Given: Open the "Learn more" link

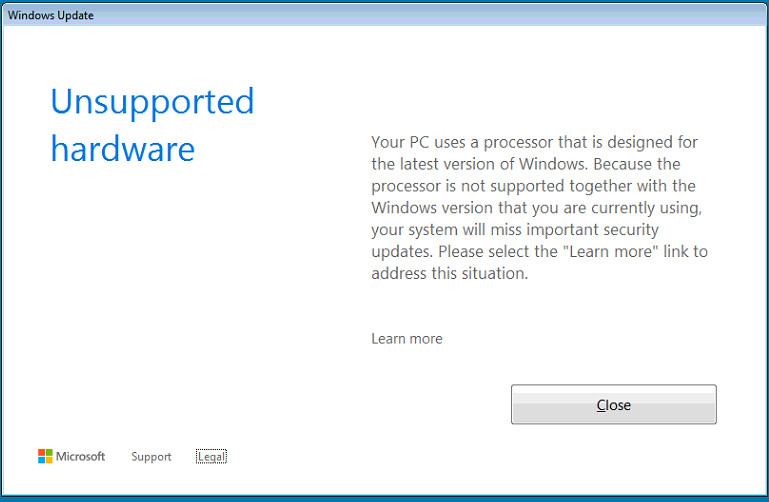Looking at the screenshot, I should pos(406,339).
